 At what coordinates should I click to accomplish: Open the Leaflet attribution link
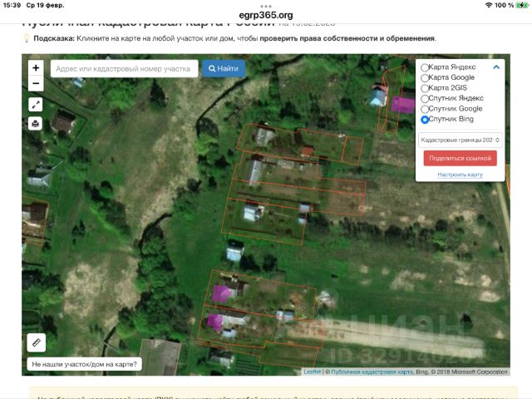(x=312, y=372)
